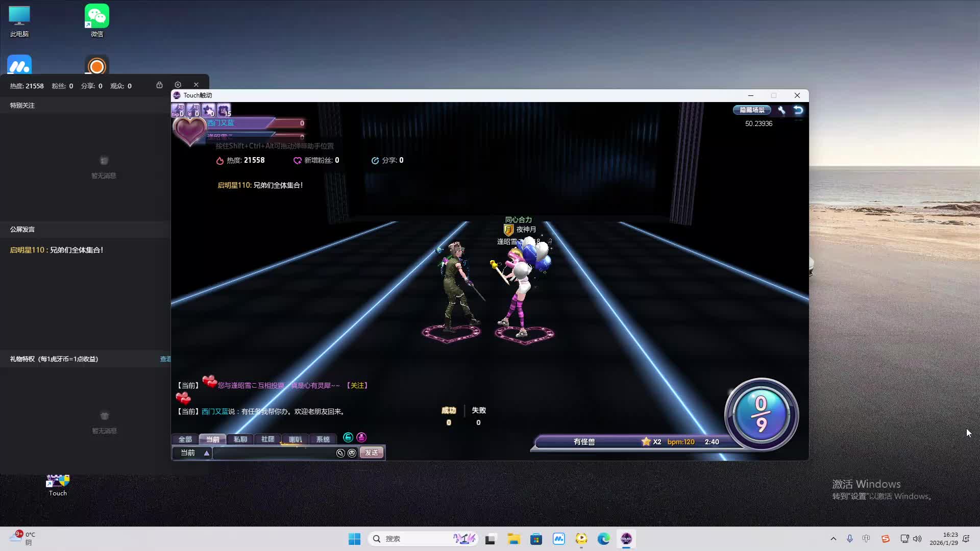Click the 【关注】 follow link in chat
980x551 pixels.
357,386
